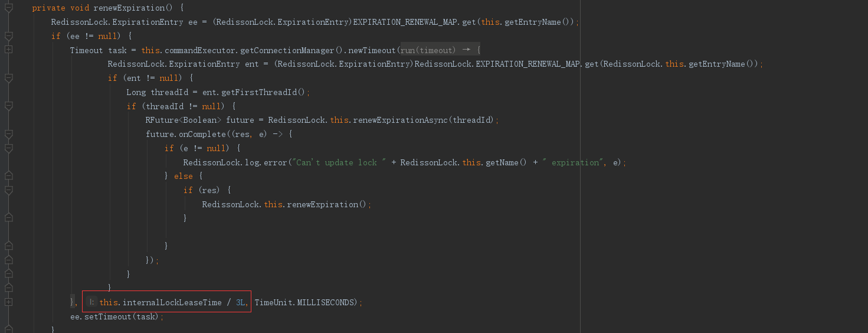The height and width of the screenshot is (333, 868).
Task: Click 'getName()' in the log.error line
Action: click(x=506, y=162)
